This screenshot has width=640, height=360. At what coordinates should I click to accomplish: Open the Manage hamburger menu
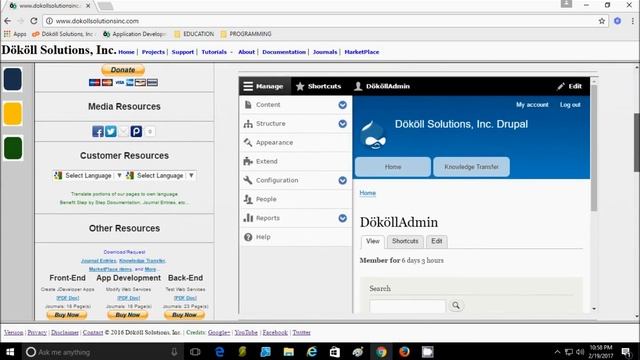(x=248, y=86)
